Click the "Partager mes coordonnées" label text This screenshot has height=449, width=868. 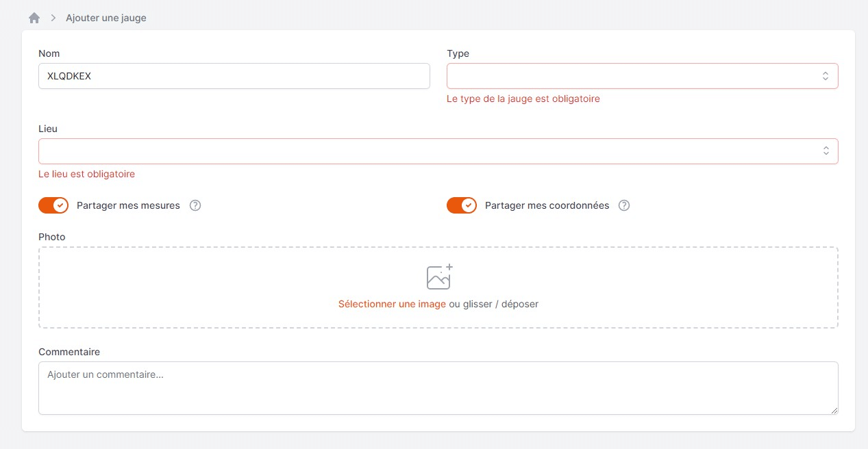pos(547,205)
